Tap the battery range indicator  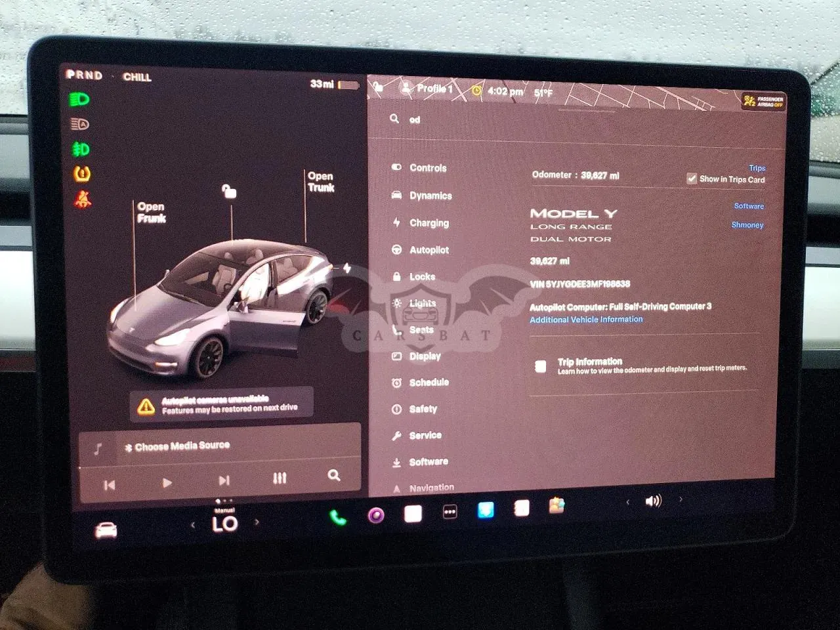(335, 85)
